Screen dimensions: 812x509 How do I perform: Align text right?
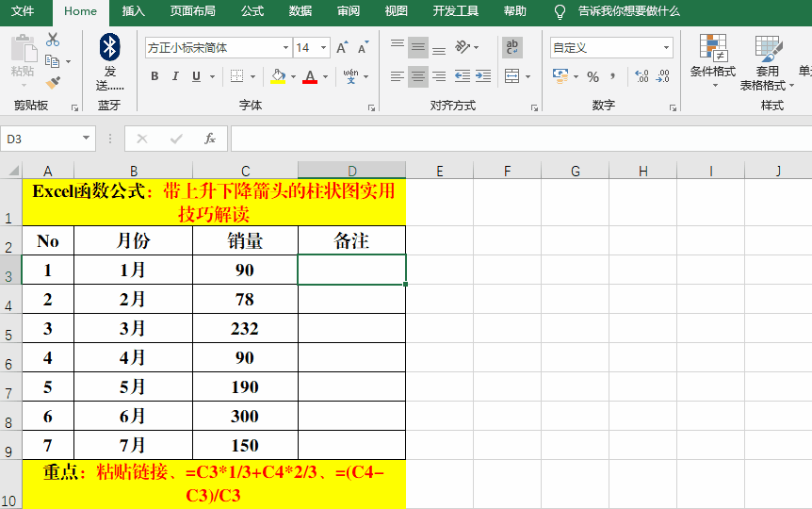click(439, 76)
